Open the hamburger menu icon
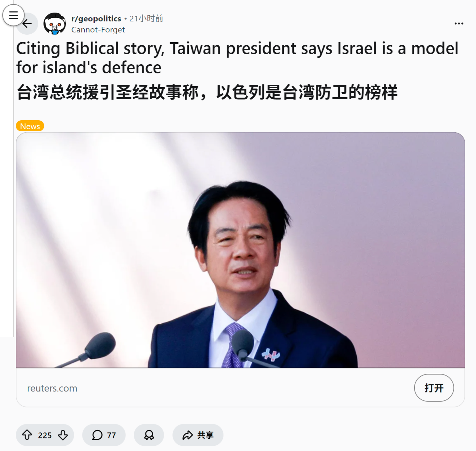The image size is (476, 451). pyautogui.click(x=13, y=15)
